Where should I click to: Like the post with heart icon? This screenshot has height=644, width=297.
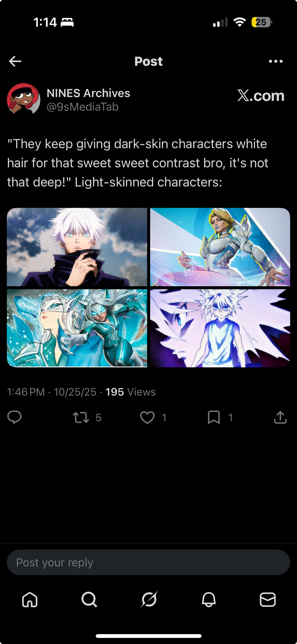[x=147, y=417]
